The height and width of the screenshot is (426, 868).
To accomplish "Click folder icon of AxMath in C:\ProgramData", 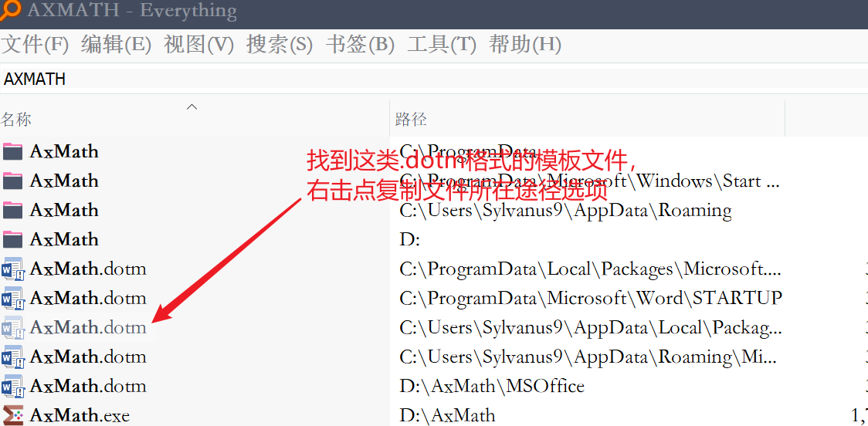I will click(x=12, y=151).
